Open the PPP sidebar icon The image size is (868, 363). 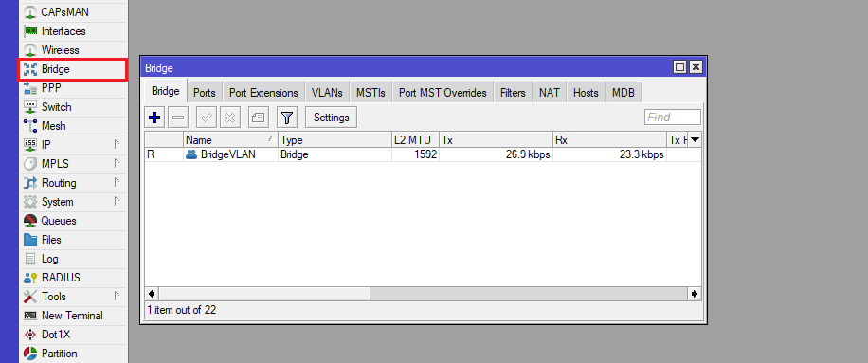[30, 88]
